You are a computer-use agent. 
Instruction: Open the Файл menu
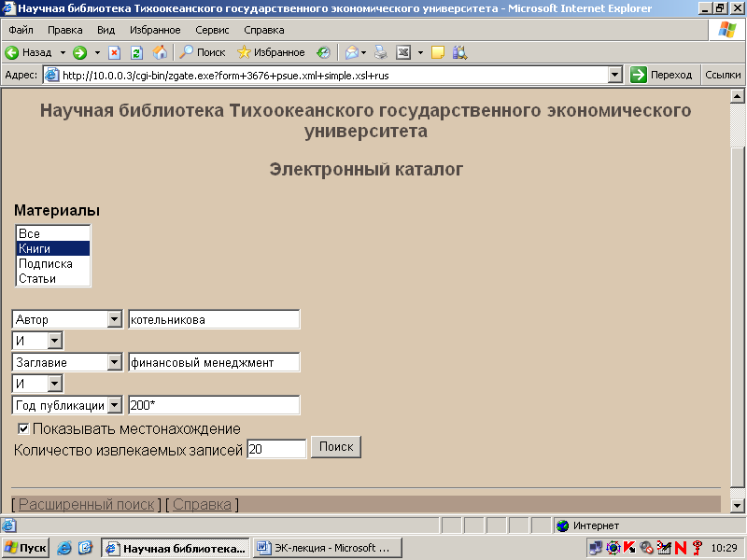coord(21,30)
